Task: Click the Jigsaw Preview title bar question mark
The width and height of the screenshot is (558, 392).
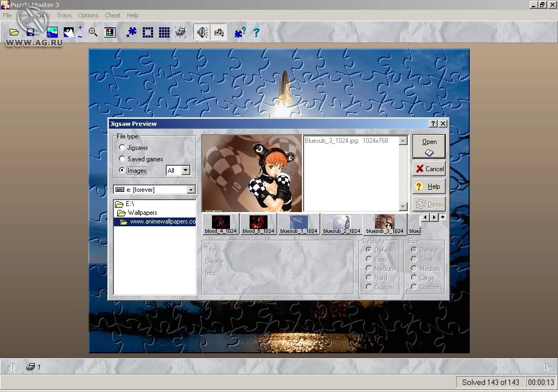Action: (x=433, y=124)
